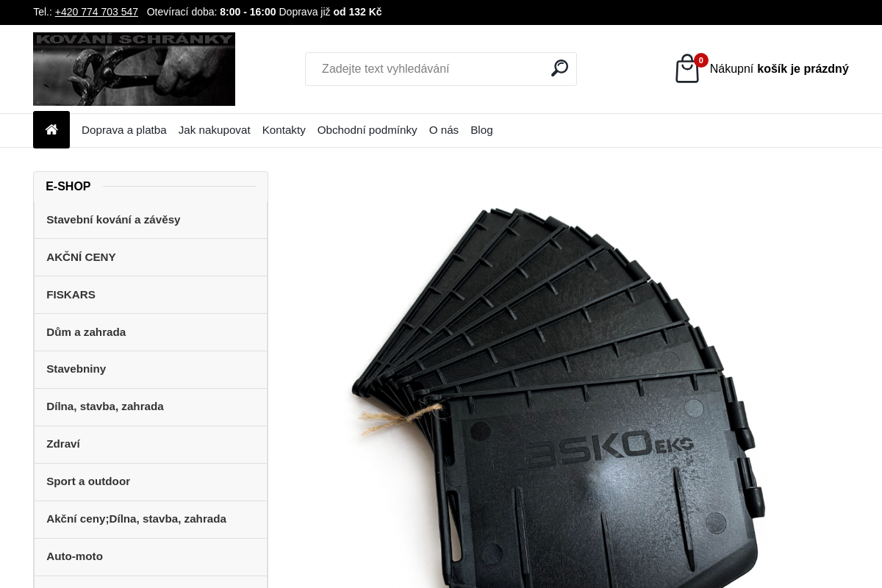Select Dílna, stavba, zahrada category
The image size is (882, 588).
tap(151, 406)
